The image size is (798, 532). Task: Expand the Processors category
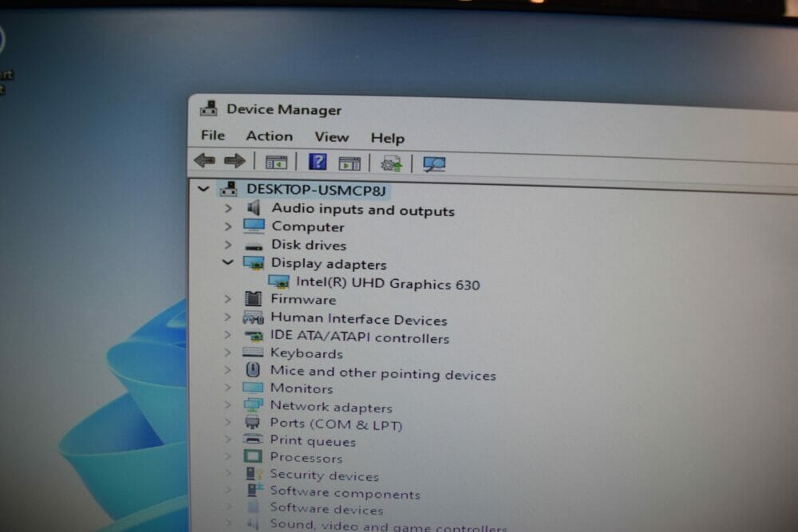point(228,456)
